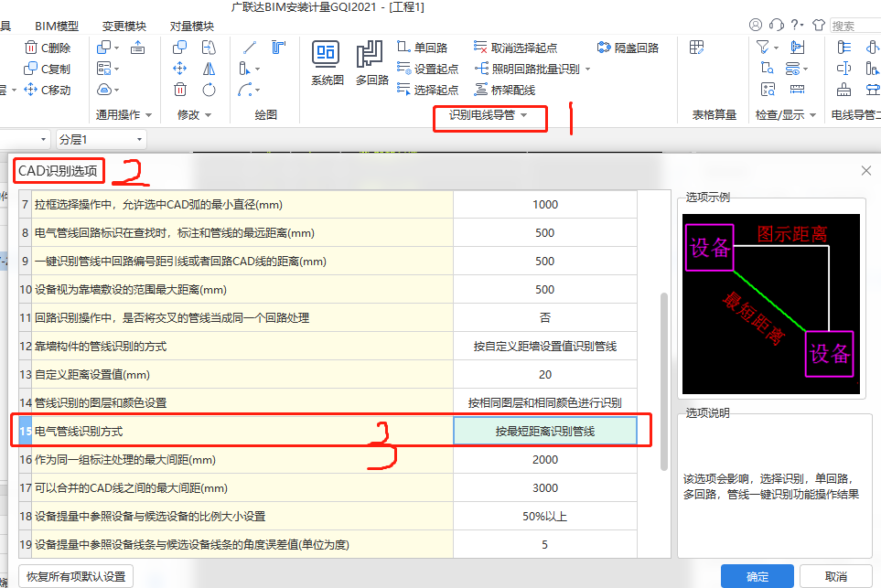Click the C删除 delete tool
This screenshot has height=588, width=881.
[x=48, y=48]
